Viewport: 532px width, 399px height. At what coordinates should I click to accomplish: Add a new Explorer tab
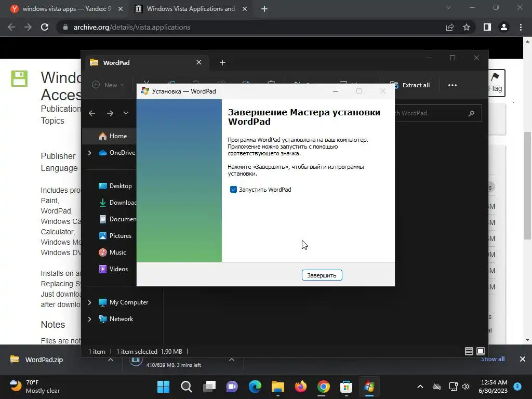pyautogui.click(x=222, y=63)
